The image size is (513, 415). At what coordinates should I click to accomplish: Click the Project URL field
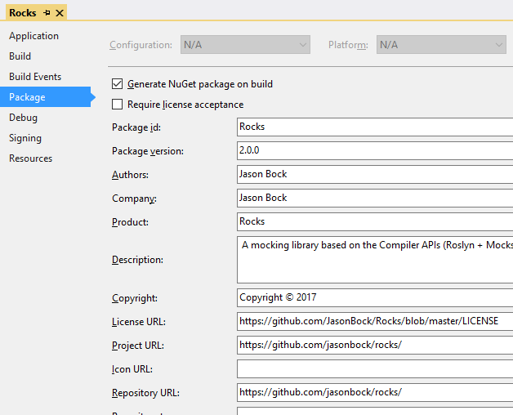click(375, 345)
